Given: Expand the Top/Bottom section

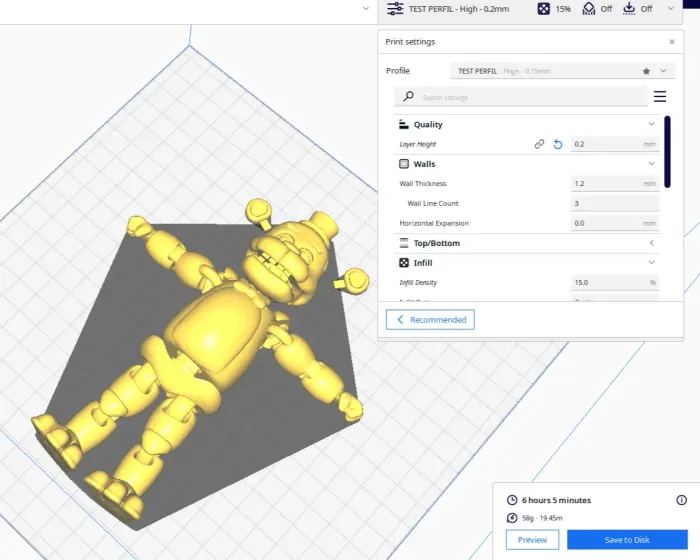Looking at the screenshot, I should click(651, 243).
